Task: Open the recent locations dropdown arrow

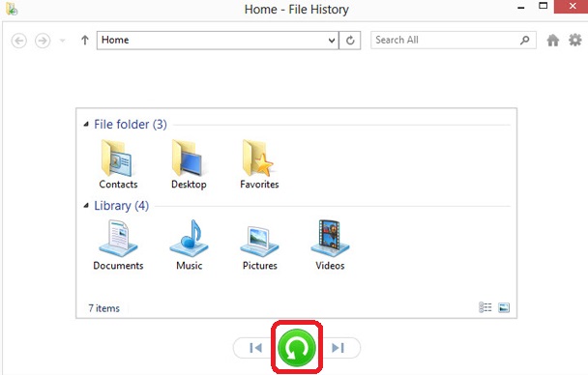Action: 62,41
